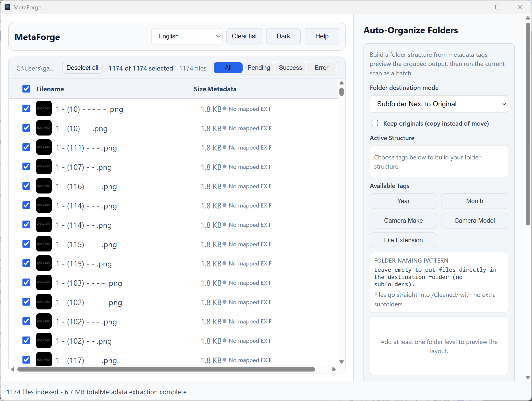Click thumbnail of file 1 - (117)
The height and width of the screenshot is (401, 532).
pyautogui.click(x=44, y=359)
